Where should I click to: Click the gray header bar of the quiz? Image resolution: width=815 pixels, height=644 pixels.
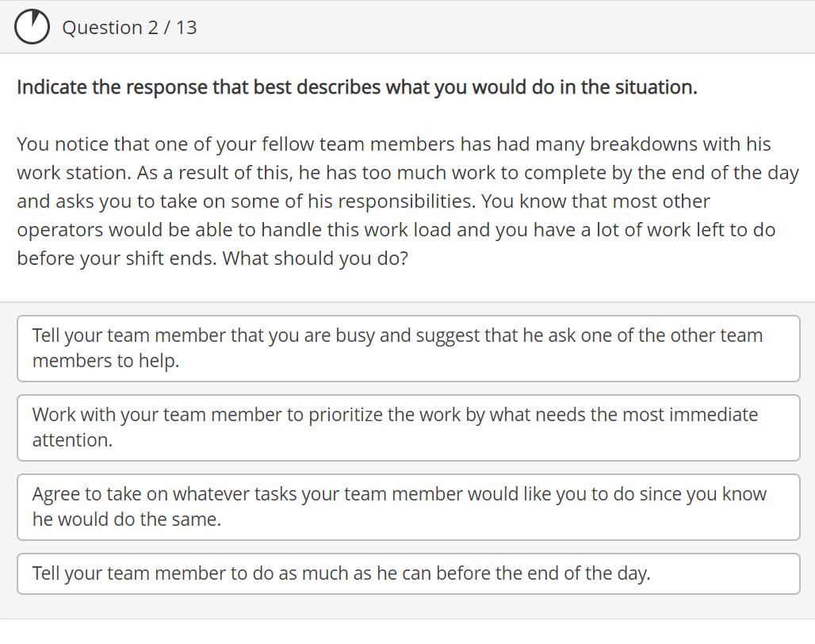point(476,26)
